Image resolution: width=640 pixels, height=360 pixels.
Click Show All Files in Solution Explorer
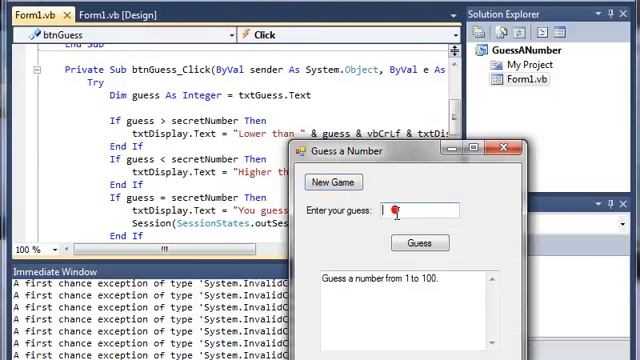tap(502, 32)
